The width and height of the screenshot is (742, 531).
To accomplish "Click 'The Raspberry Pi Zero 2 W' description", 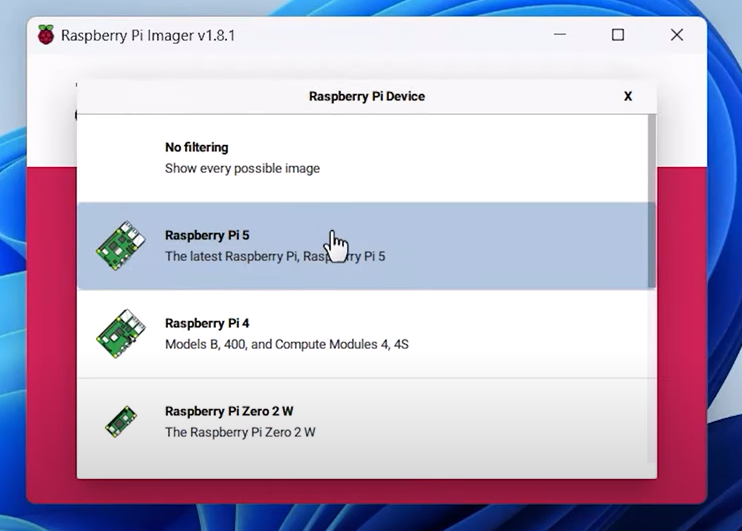I will tap(240, 432).
